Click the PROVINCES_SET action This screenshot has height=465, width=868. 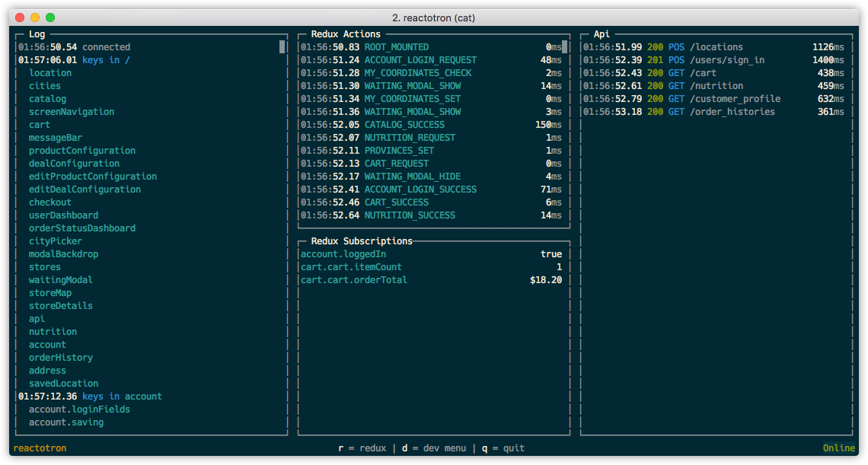click(431, 151)
